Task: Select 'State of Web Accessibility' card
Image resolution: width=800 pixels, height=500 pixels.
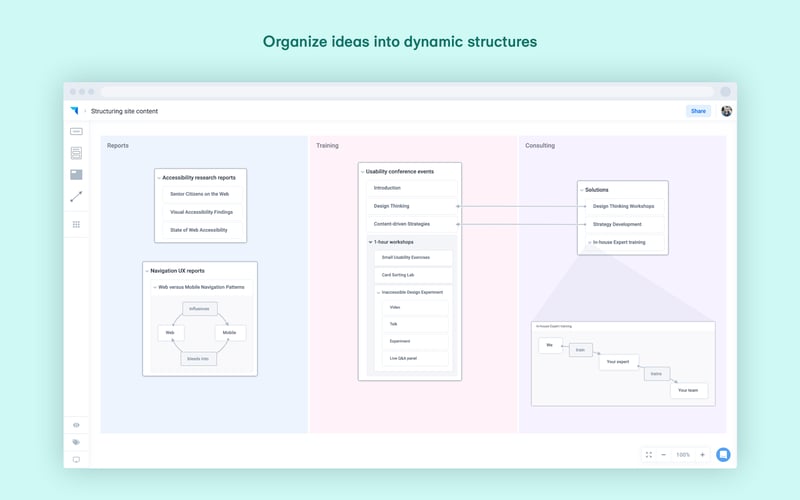Action: coord(202,230)
